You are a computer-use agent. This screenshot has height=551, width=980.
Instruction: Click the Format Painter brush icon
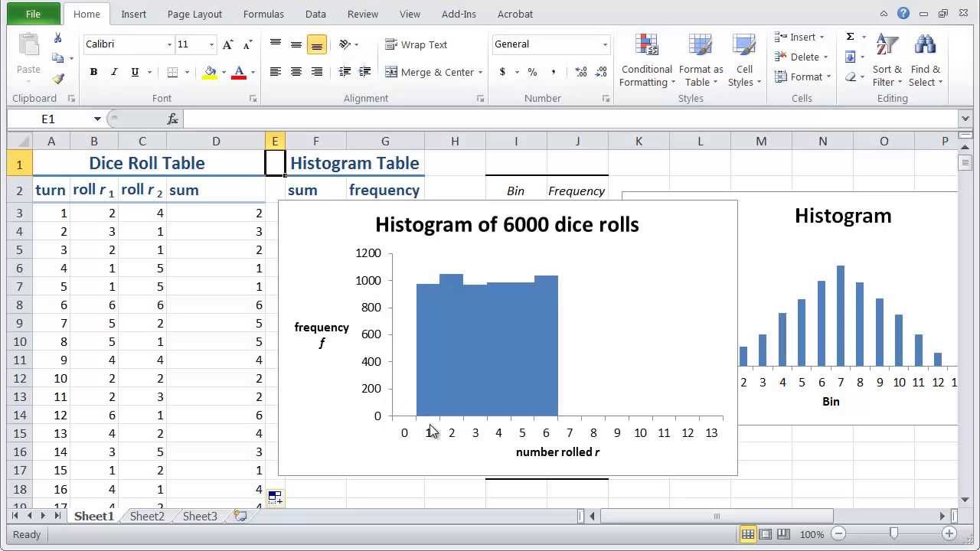(58, 78)
